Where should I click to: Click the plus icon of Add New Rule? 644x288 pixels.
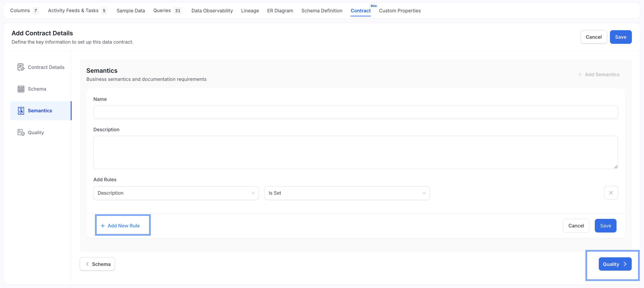[x=102, y=226]
